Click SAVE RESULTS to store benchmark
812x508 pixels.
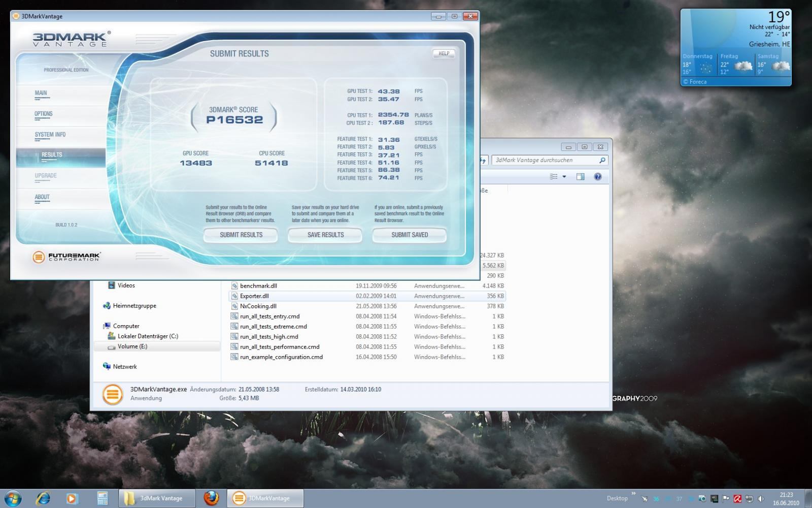tap(325, 235)
